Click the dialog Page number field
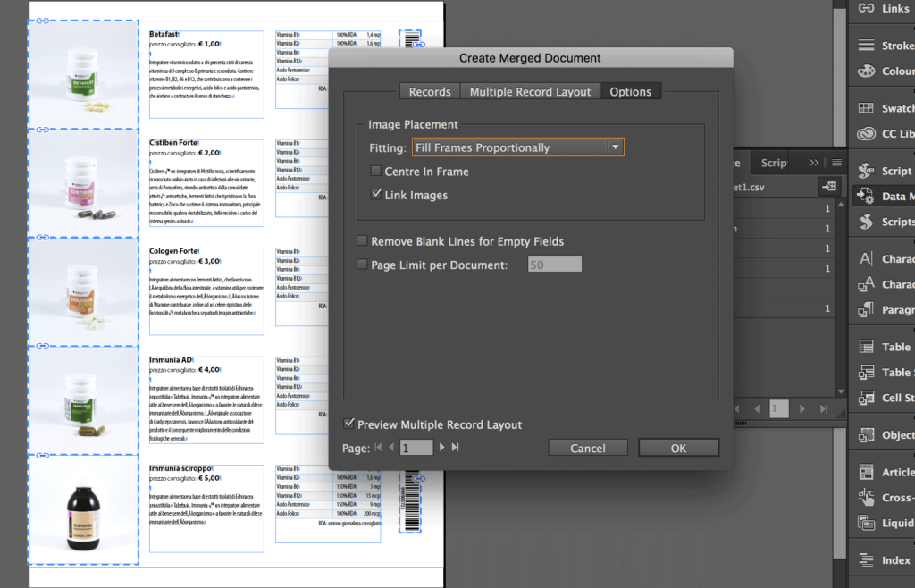Screen dimensions: 915x588 (x=416, y=448)
